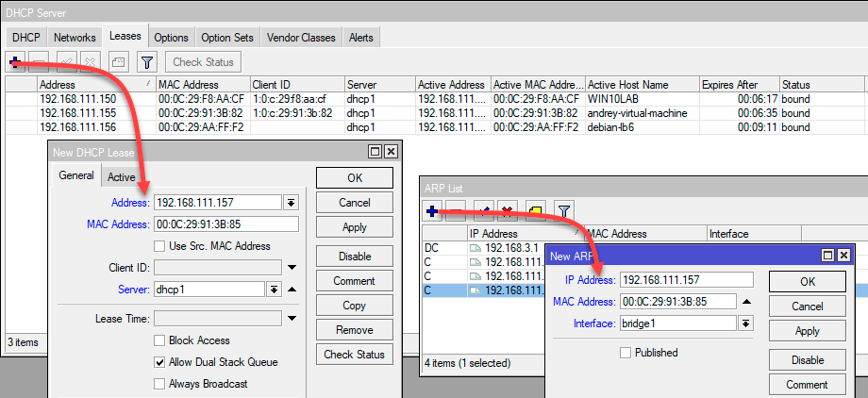
Task: Maximize the New ARP dialog
Action: tap(828, 256)
